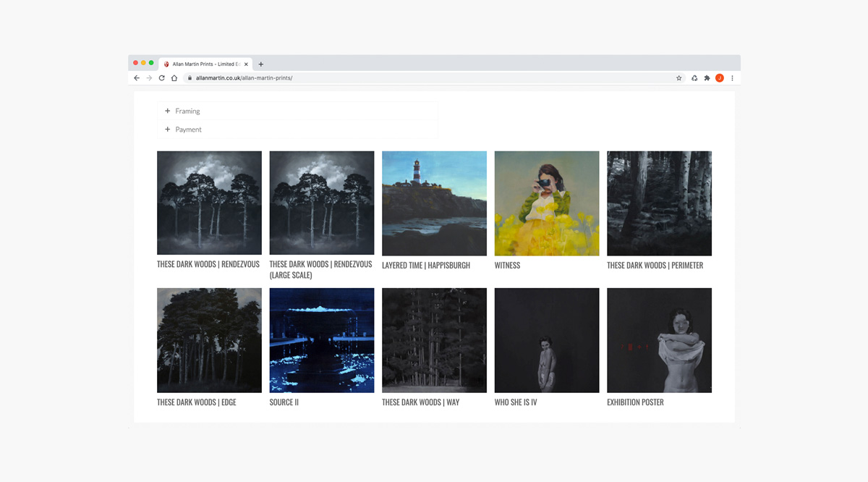Open the These Dark Woods Way image
This screenshot has height=482, width=868.
434,340
